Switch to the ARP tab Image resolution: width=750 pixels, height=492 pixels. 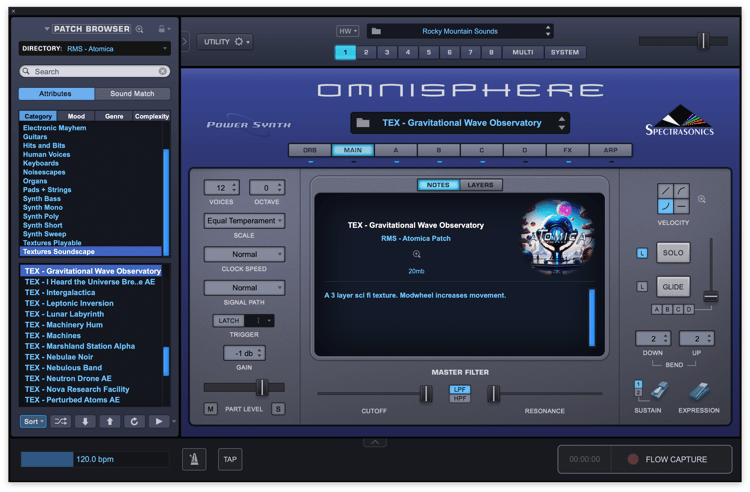(611, 150)
